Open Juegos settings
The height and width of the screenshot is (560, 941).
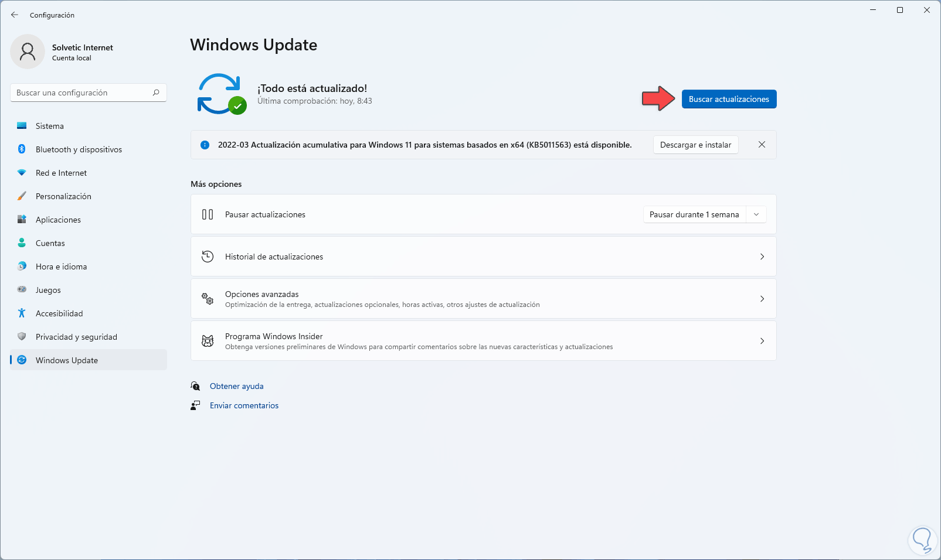[89, 290]
